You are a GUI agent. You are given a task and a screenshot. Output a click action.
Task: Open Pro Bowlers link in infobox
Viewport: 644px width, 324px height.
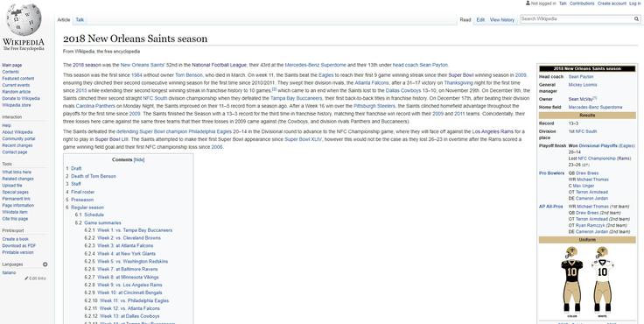click(x=551, y=173)
